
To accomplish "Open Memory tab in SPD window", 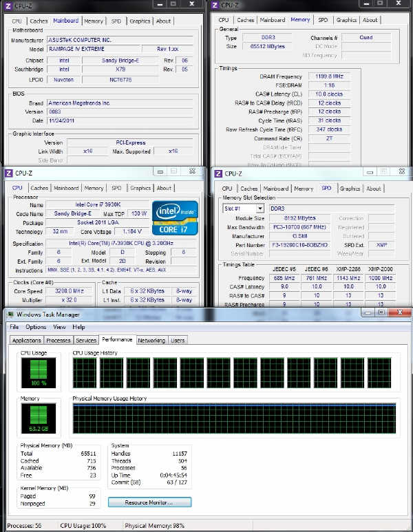I will (304, 189).
